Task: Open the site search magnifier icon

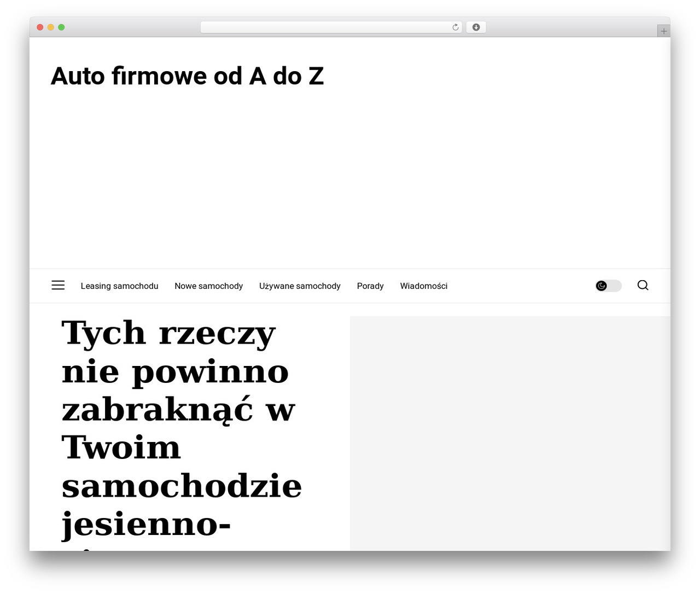Action: (x=643, y=285)
